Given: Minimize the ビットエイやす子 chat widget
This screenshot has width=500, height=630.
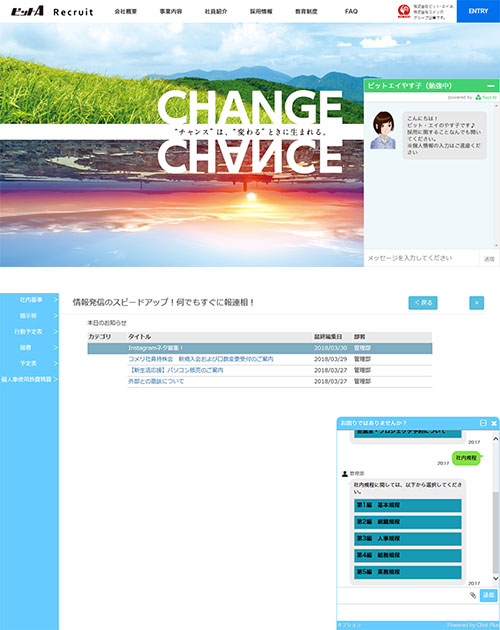Looking at the screenshot, I should [491, 86].
